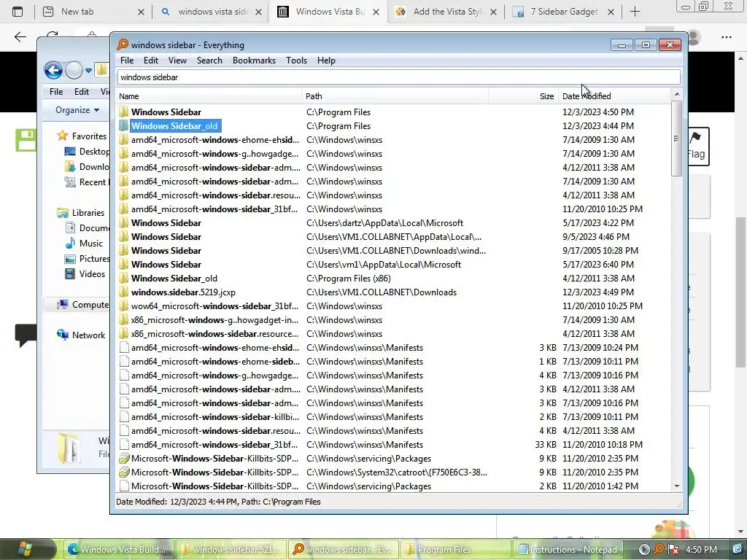The height and width of the screenshot is (560, 747).
Task: Click the Windows Start button
Action: tap(25, 549)
